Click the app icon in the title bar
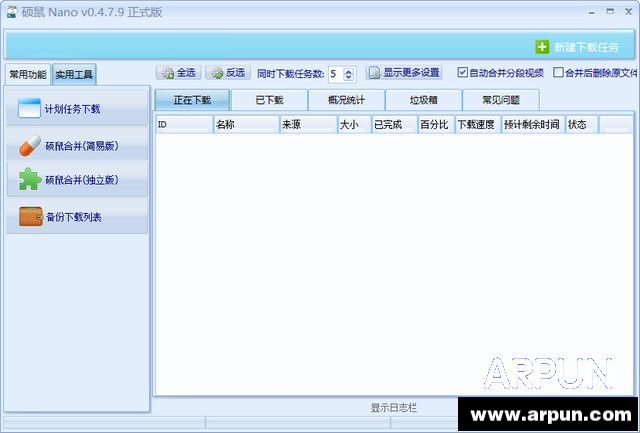The width and height of the screenshot is (640, 433). click(x=12, y=12)
